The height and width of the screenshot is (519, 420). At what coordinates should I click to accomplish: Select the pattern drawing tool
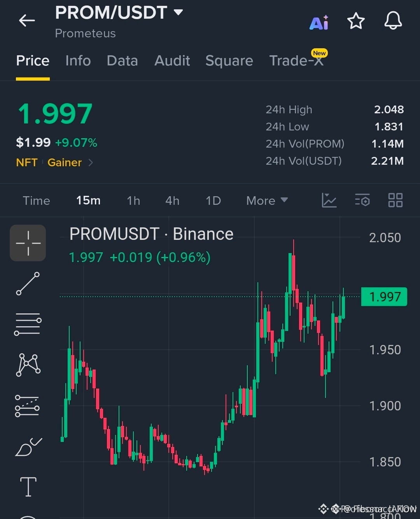[x=28, y=365]
